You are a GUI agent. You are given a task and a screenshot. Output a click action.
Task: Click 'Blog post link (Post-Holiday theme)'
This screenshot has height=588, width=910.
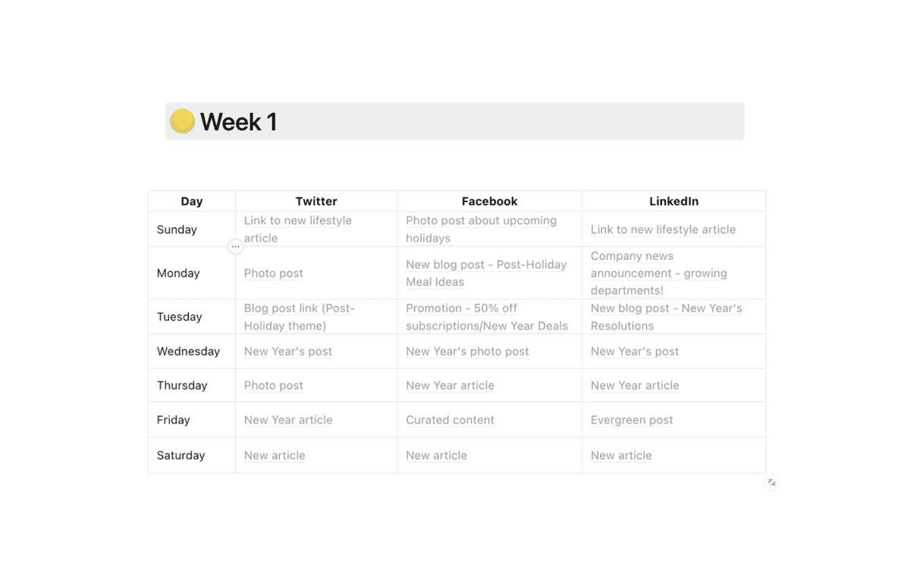tap(300, 317)
